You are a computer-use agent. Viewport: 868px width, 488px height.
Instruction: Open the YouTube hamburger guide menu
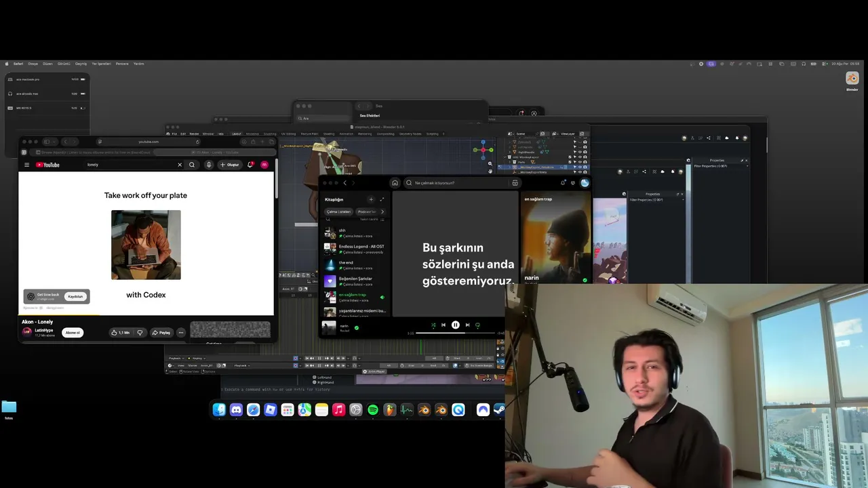pyautogui.click(x=27, y=165)
